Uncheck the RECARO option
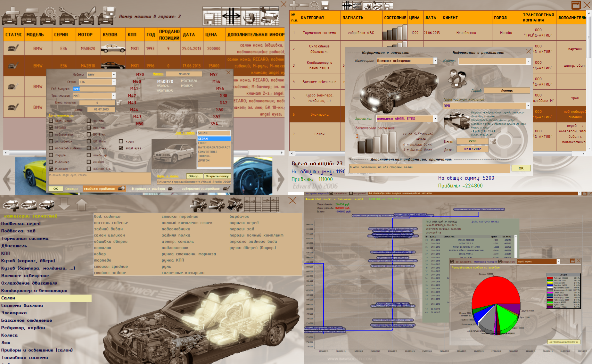Viewport: 592px width, 364px height. tap(51, 128)
